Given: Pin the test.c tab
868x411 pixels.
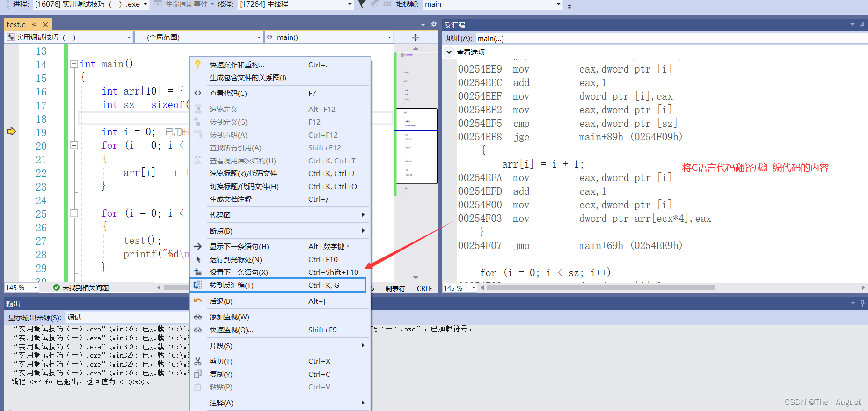Looking at the screenshot, I should pyautogui.click(x=34, y=24).
